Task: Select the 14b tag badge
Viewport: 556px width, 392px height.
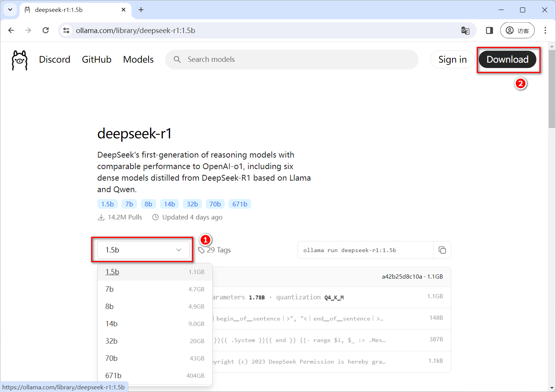Action: (x=170, y=204)
